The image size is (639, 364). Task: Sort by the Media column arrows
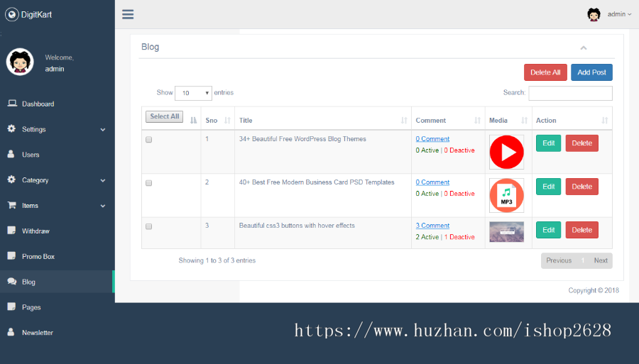tap(525, 121)
